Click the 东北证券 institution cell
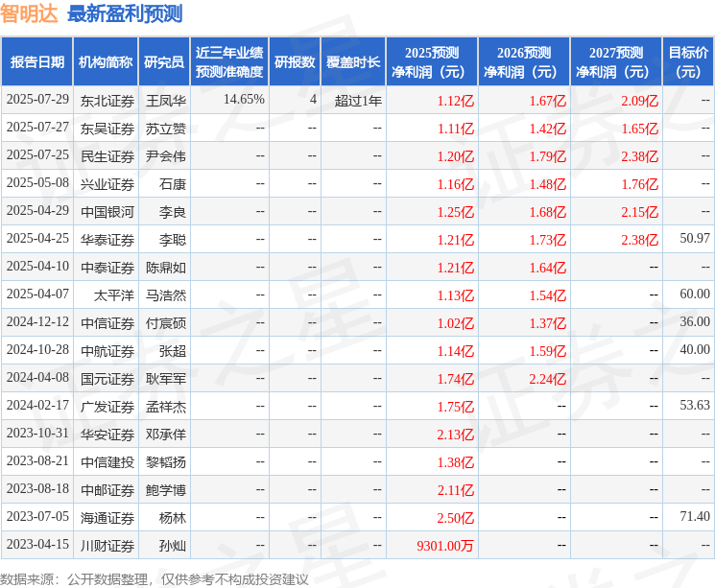 click(x=107, y=101)
